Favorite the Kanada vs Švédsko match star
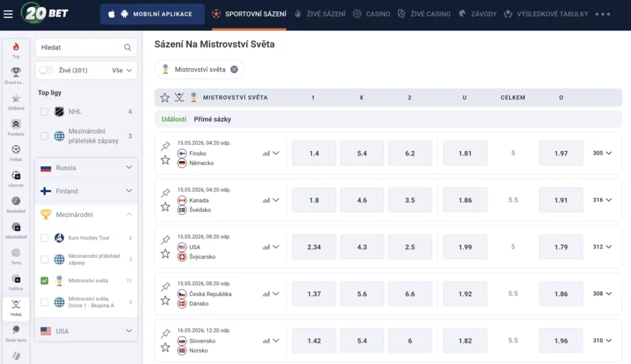Screen dimensions: 631x364 point(166,207)
